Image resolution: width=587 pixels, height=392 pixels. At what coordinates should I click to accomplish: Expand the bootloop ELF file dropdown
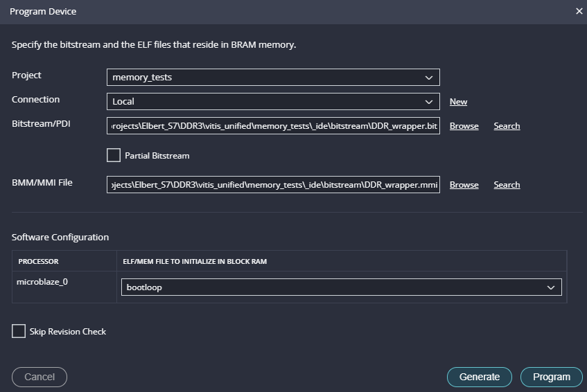(x=341, y=287)
